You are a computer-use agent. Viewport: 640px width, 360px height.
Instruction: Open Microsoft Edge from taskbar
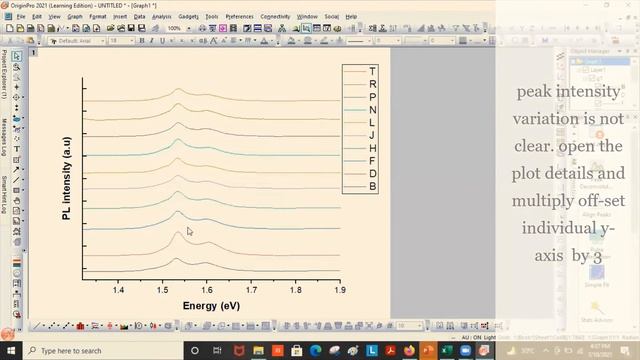315,351
